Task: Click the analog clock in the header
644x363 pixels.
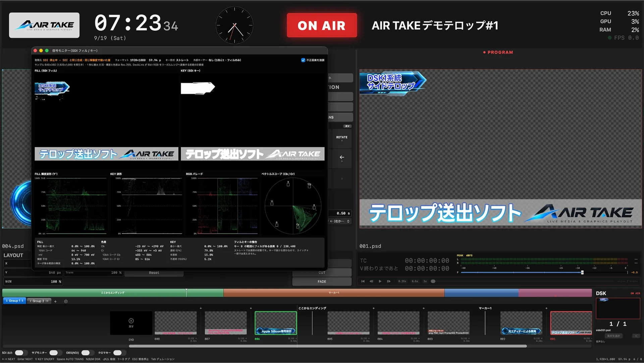Action: click(234, 25)
